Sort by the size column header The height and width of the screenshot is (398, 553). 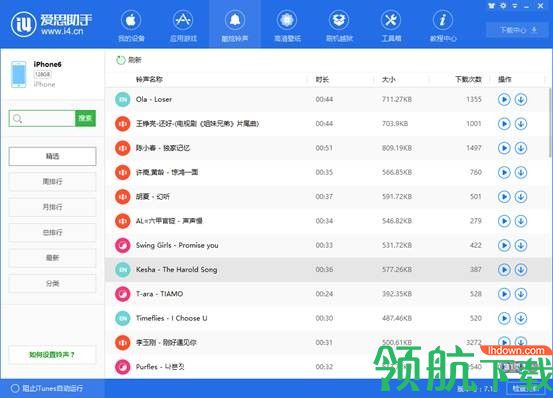click(389, 79)
